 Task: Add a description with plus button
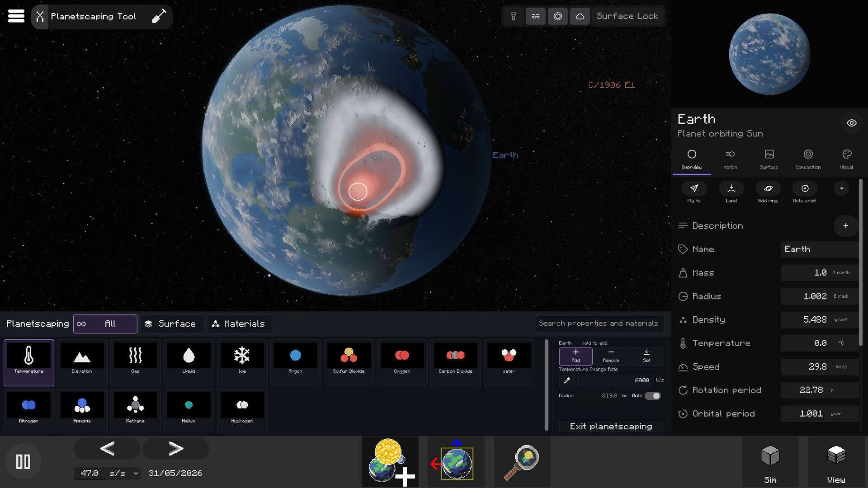coord(845,225)
